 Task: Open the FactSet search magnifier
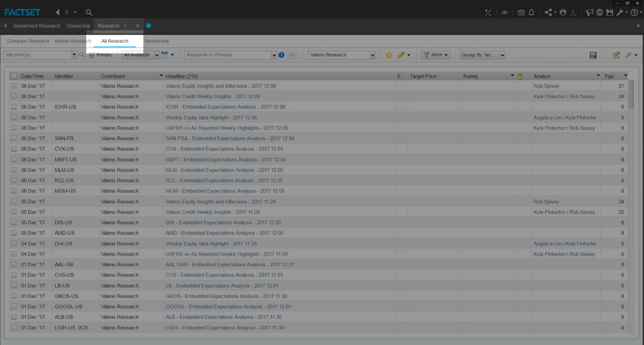[89, 13]
